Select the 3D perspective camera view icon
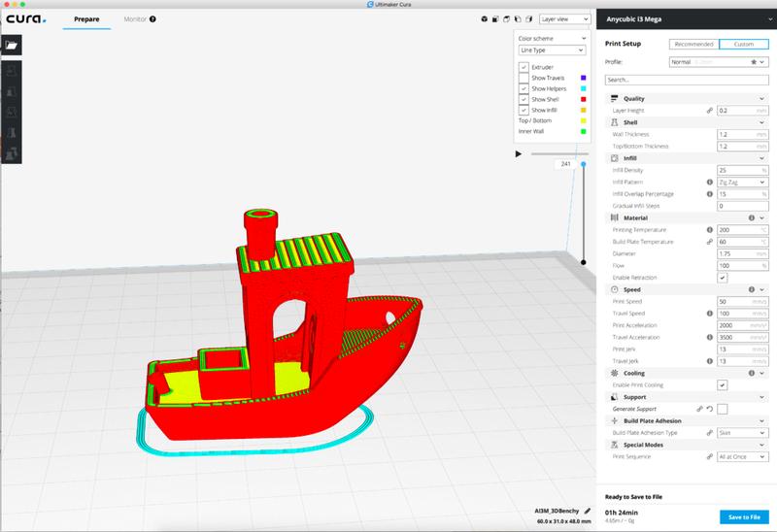 point(485,18)
